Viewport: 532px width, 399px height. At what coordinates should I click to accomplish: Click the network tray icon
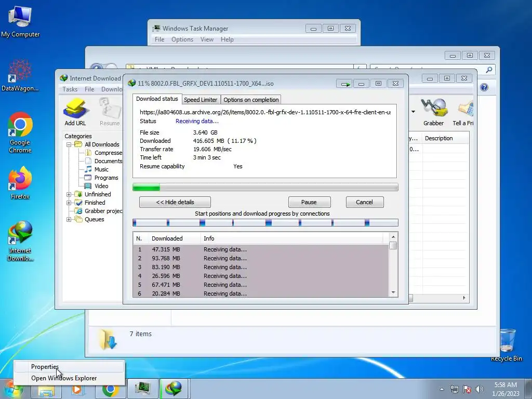pyautogui.click(x=454, y=389)
